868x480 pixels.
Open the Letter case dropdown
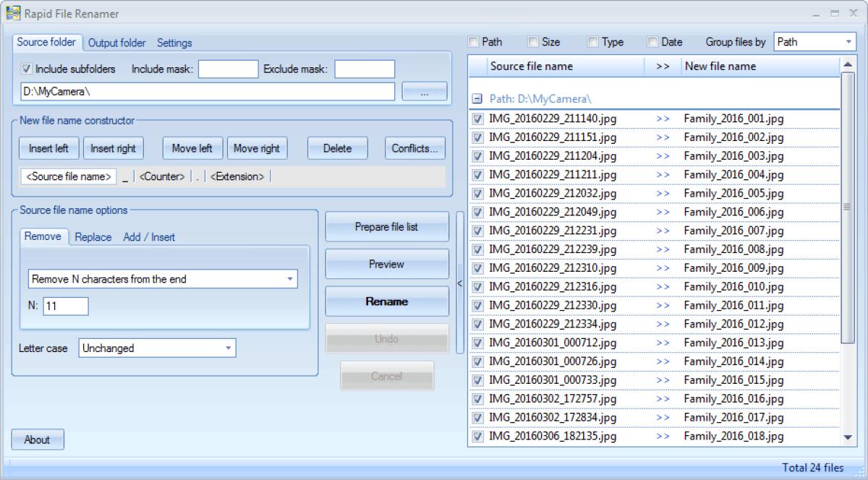[156, 348]
